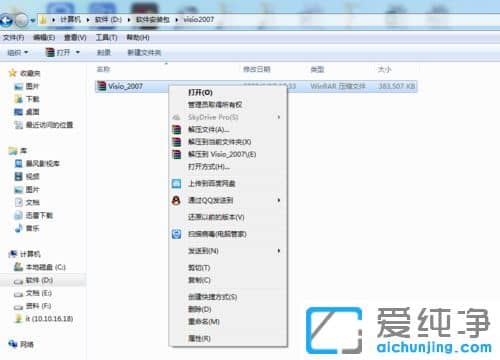Open 文档 library in sidebar
This screenshot has height=360, width=500.
(27, 202)
